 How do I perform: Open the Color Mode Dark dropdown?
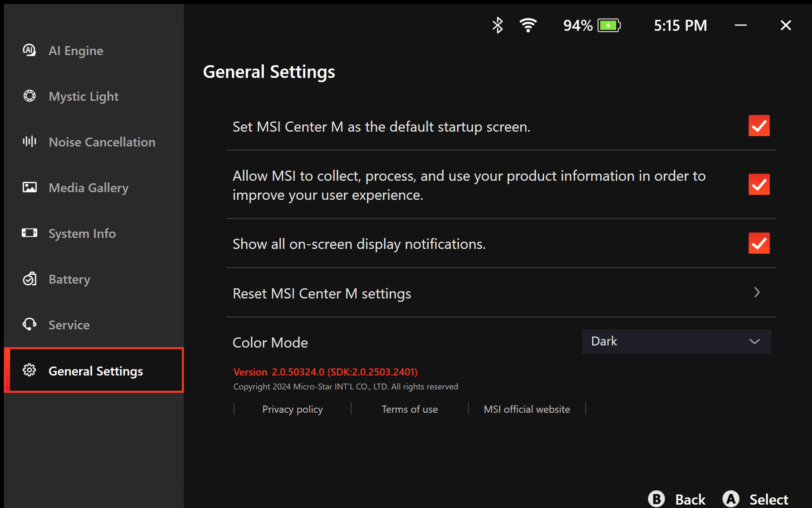(676, 342)
